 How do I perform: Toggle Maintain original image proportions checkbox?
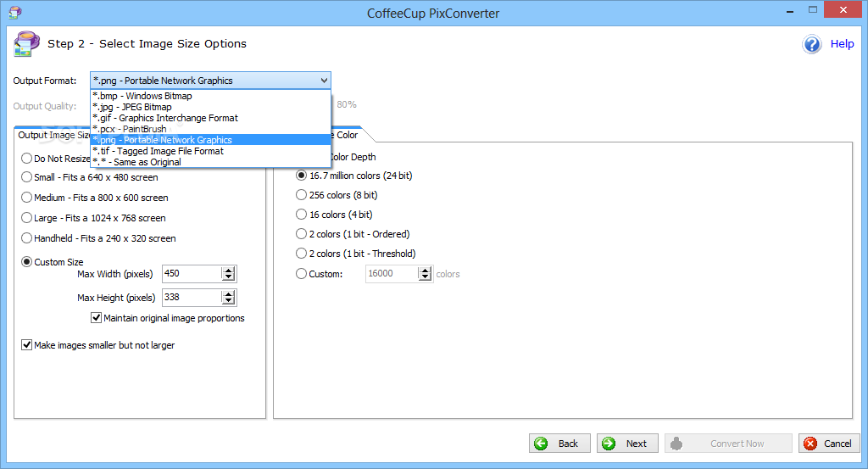97,318
